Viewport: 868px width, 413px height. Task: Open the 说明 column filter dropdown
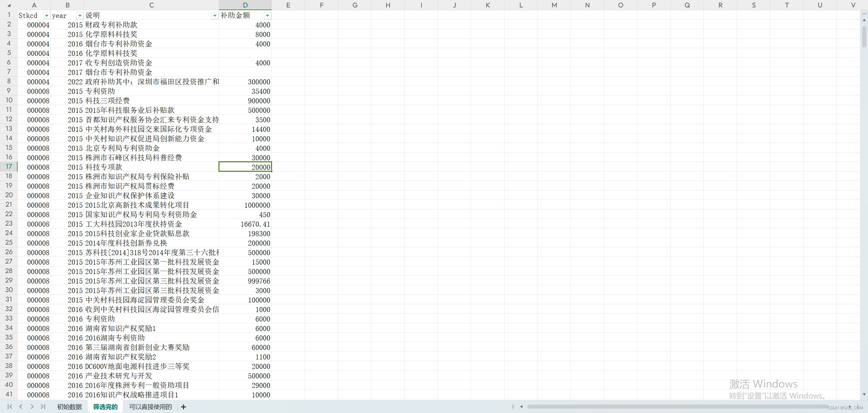(215, 16)
